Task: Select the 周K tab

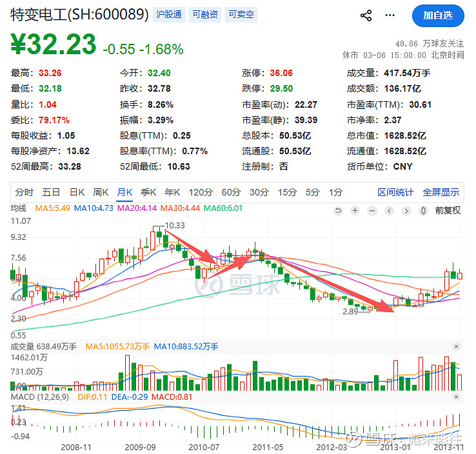Action: [x=101, y=192]
